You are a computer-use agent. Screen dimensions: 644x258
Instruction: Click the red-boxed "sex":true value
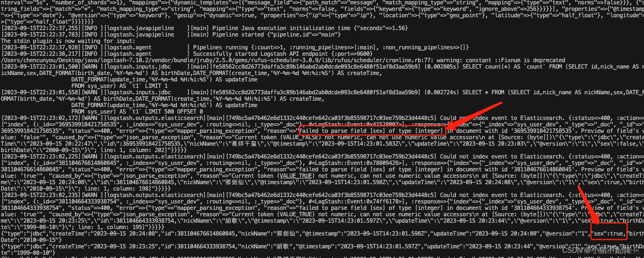609,233
